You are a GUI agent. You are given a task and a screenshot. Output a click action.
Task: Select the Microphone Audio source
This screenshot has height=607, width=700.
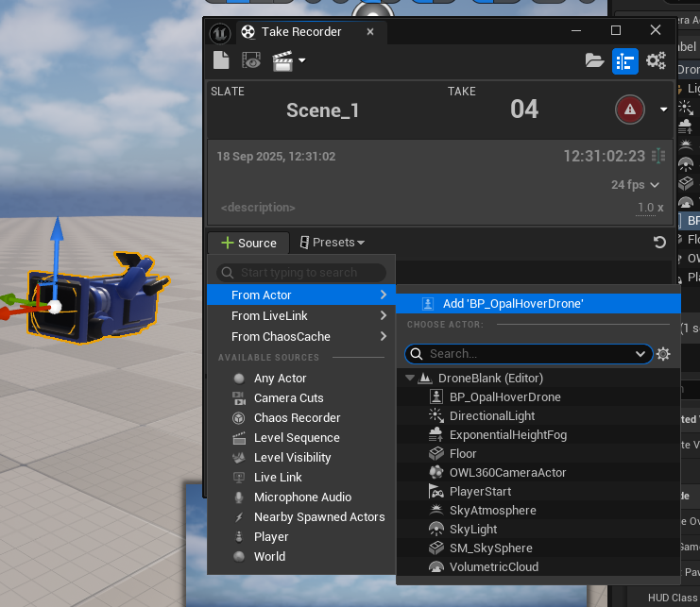(302, 497)
